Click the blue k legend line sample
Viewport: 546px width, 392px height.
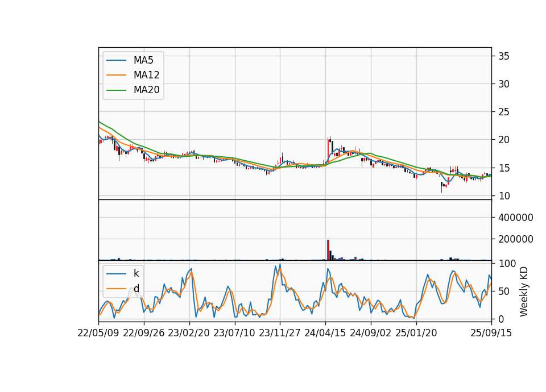coord(116,274)
